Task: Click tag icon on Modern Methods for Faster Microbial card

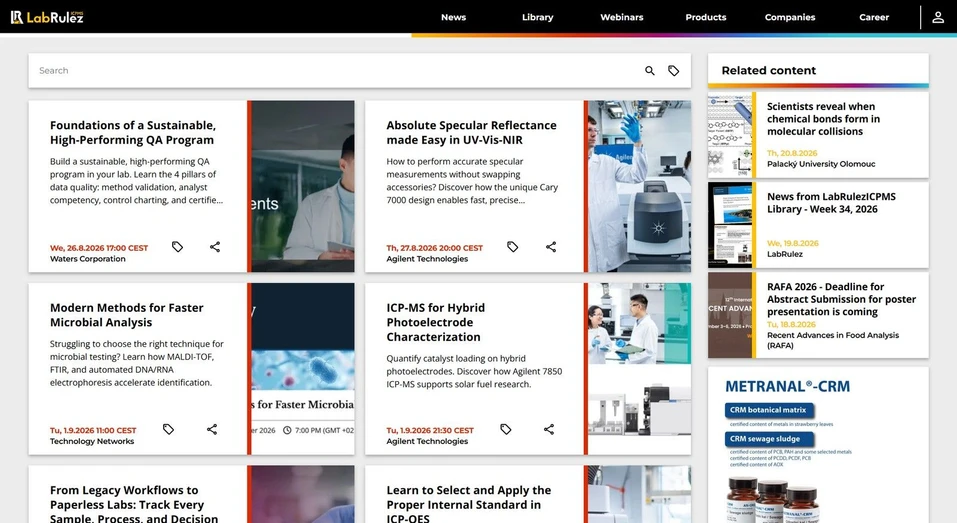Action: click(x=168, y=429)
